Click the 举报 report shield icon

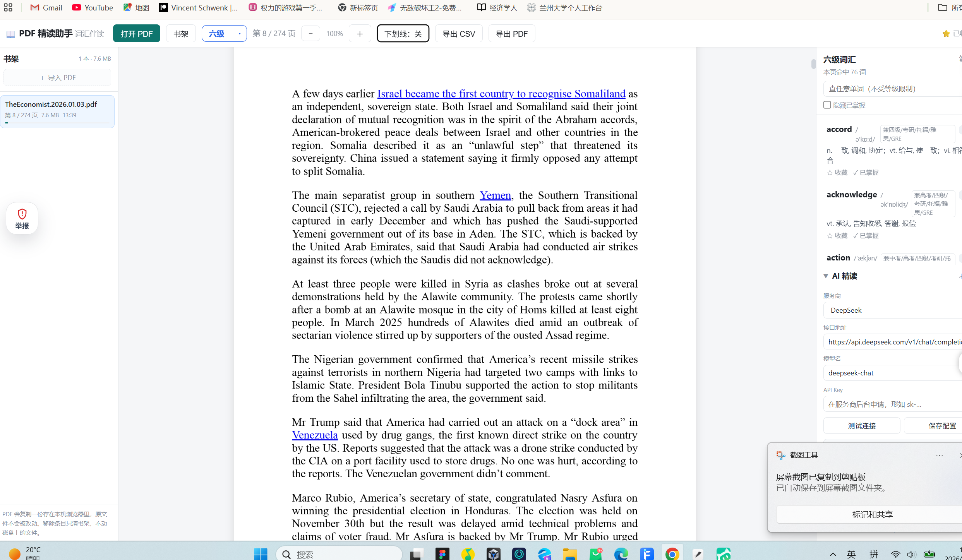[x=22, y=218]
